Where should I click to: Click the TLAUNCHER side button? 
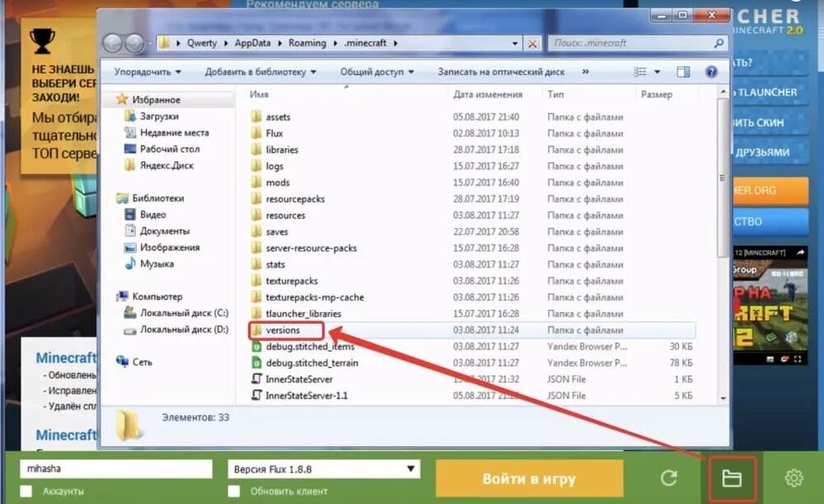coord(770,92)
